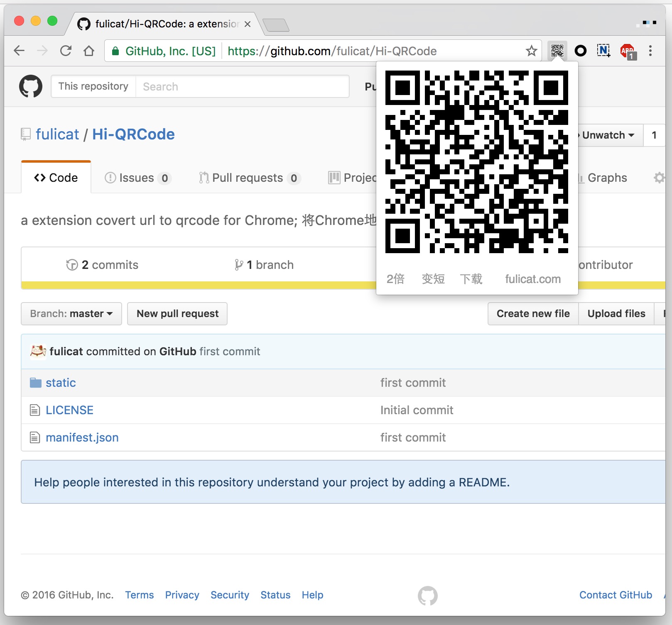This screenshot has width=672, height=625.
Task: Enlarge QR code with 2倍 option
Action: pyautogui.click(x=395, y=279)
